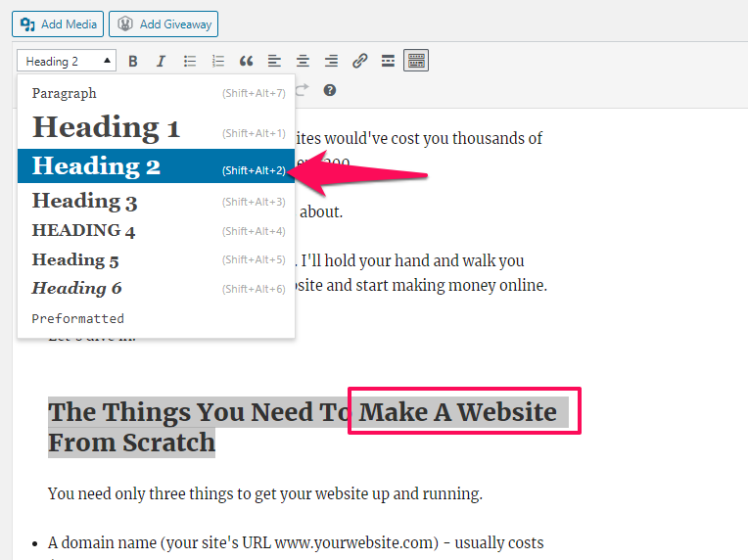Image resolution: width=748 pixels, height=560 pixels.
Task: Toggle the toolbar toggle (kitchen sink) button
Action: [417, 61]
